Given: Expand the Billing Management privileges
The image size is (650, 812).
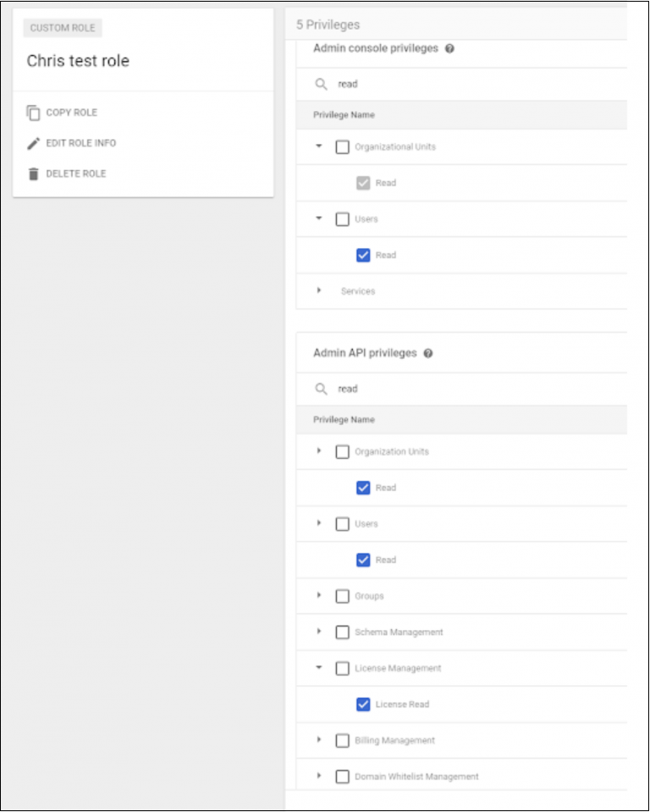Looking at the screenshot, I should coord(318,739).
